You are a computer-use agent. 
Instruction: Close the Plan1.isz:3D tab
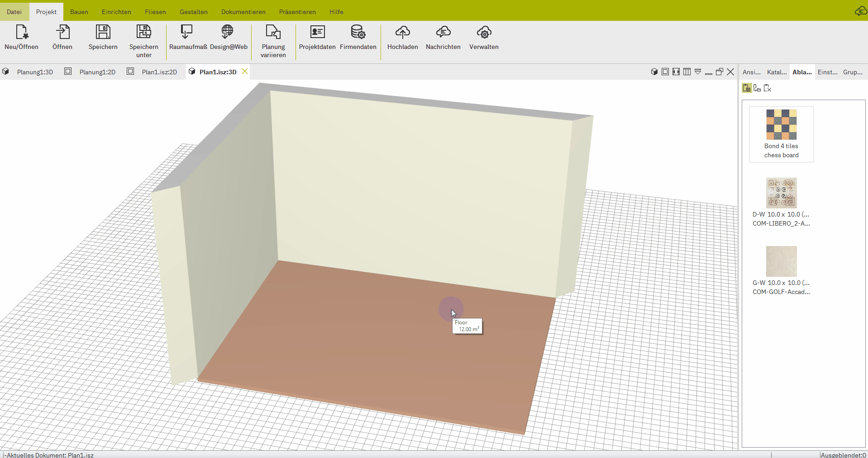(x=245, y=71)
